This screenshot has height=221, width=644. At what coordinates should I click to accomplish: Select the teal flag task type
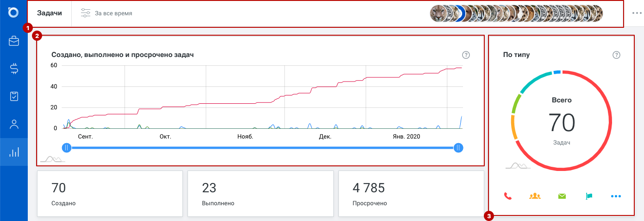[x=589, y=196]
